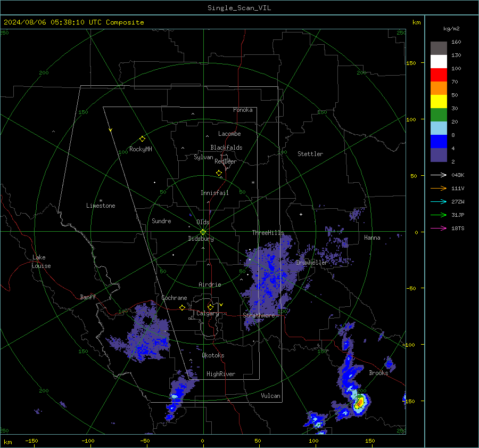Click the Ponoka city label
Image resolution: width=479 pixels, height=448 pixels.
coord(243,110)
